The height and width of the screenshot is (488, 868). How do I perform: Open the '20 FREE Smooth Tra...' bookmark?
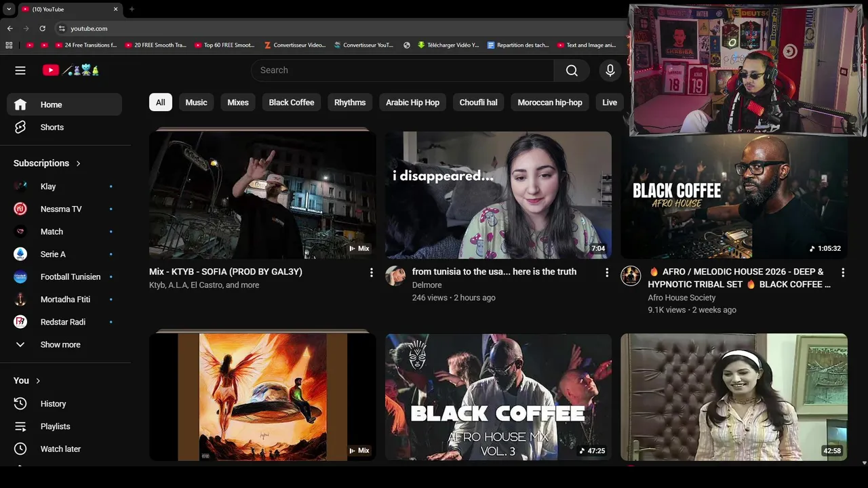point(155,45)
